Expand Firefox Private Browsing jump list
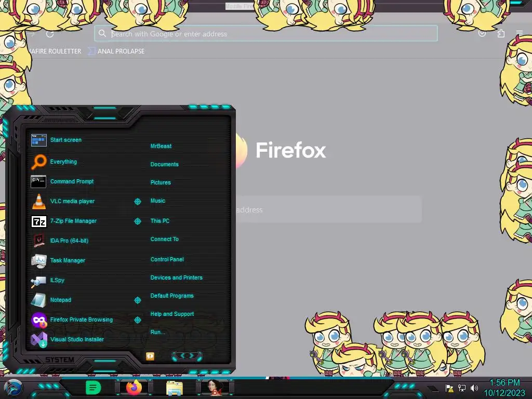Viewport: 532px width, 399px height. [137, 320]
